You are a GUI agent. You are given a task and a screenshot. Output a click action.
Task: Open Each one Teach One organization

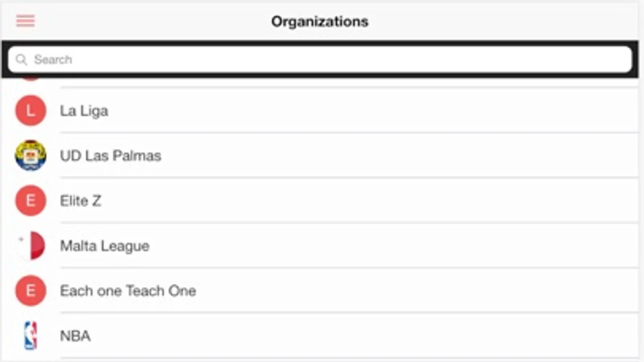pyautogui.click(x=128, y=291)
